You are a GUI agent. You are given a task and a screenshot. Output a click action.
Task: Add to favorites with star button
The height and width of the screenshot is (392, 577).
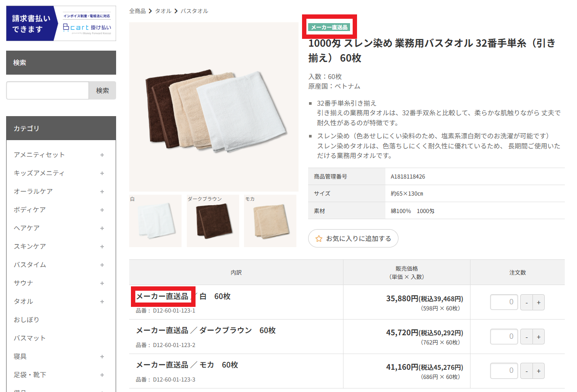[353, 238]
